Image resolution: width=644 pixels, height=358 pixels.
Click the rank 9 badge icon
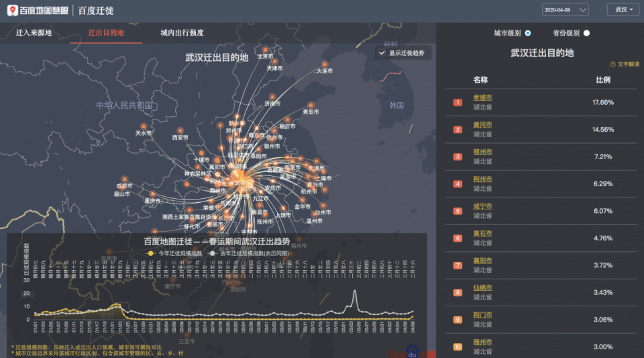pos(458,319)
